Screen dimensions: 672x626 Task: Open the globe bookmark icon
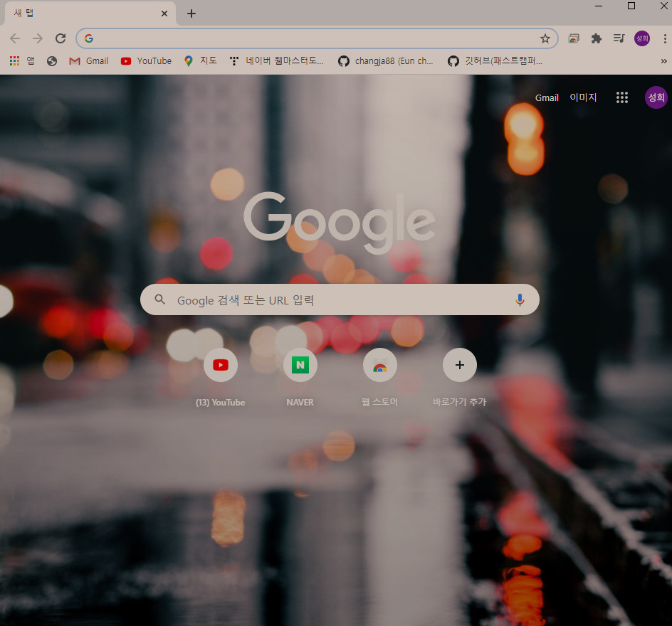[52, 61]
